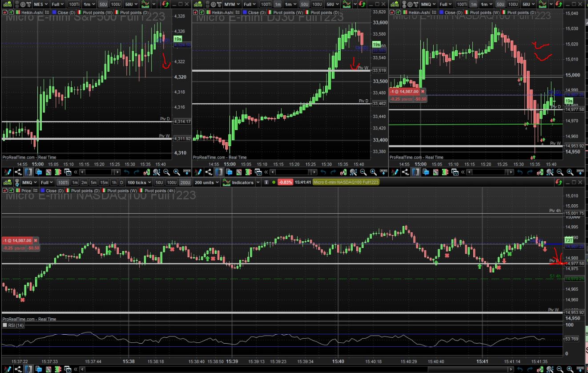
Task: Open the Full dropdown in MES chart
Action: [x=58, y=4]
